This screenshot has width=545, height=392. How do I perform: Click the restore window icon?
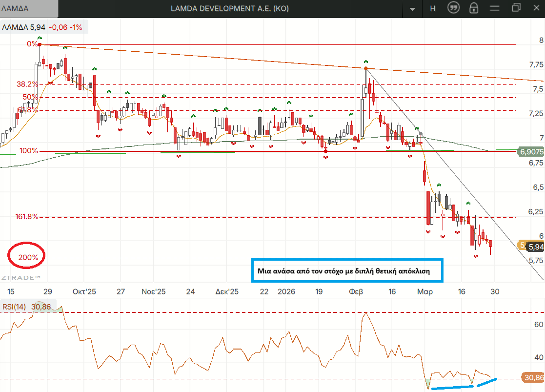tap(516, 8)
